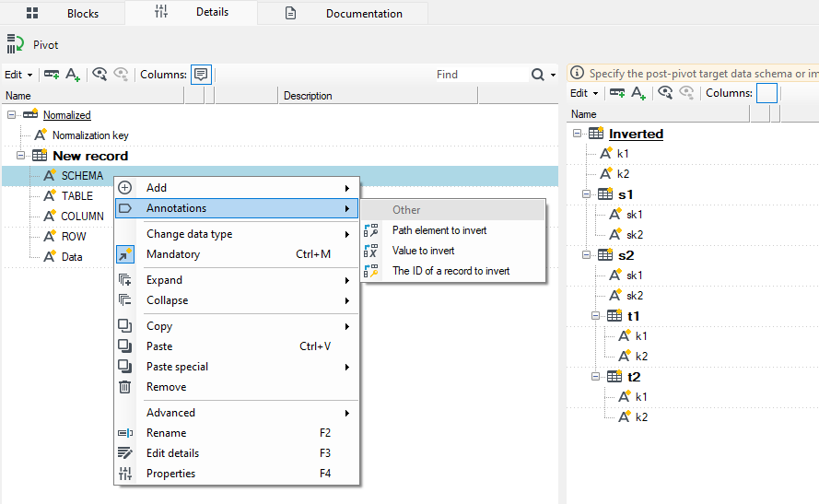Click the dimmed eye icon in left toolbar
The width and height of the screenshot is (819, 504).
pyautogui.click(x=121, y=75)
